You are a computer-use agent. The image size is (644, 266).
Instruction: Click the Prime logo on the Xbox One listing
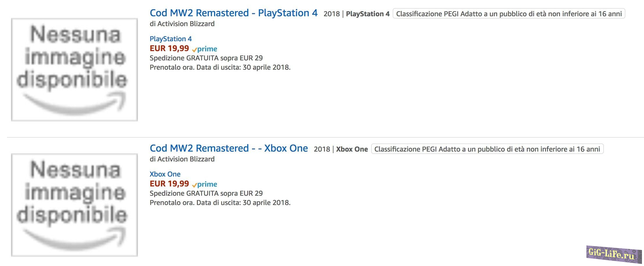tap(205, 184)
